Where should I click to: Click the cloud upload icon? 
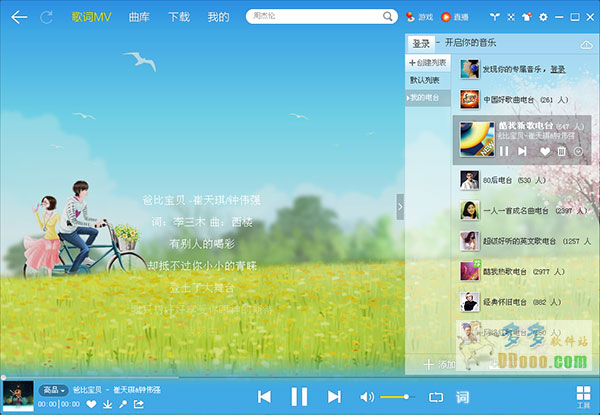click(x=586, y=45)
